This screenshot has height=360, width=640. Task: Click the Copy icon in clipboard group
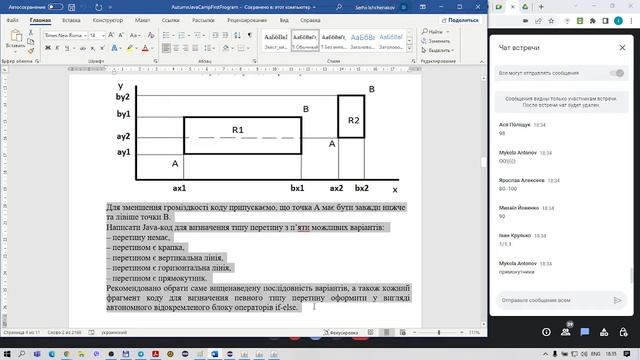pyautogui.click(x=31, y=42)
